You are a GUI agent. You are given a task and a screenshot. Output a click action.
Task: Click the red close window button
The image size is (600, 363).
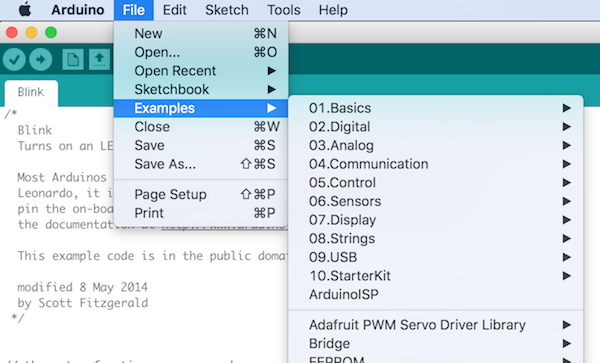click(x=12, y=33)
